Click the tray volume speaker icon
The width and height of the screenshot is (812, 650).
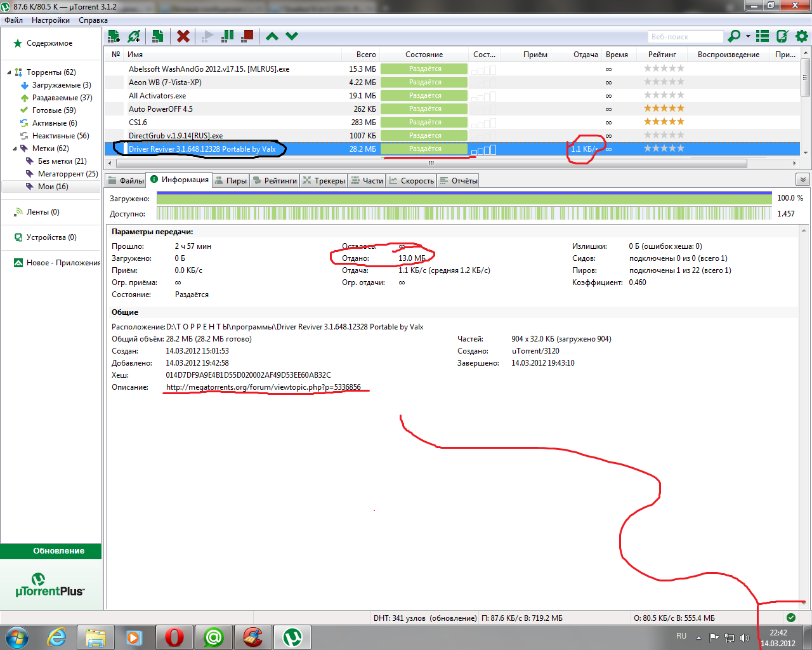[744, 637]
